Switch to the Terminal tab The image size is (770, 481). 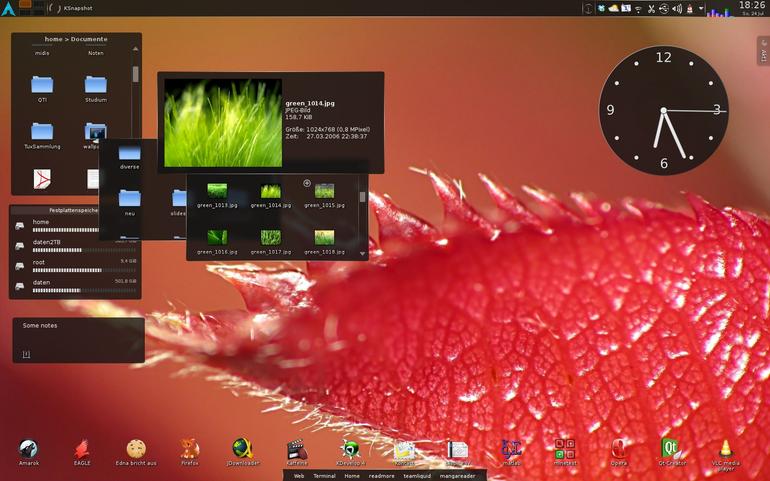click(x=324, y=476)
